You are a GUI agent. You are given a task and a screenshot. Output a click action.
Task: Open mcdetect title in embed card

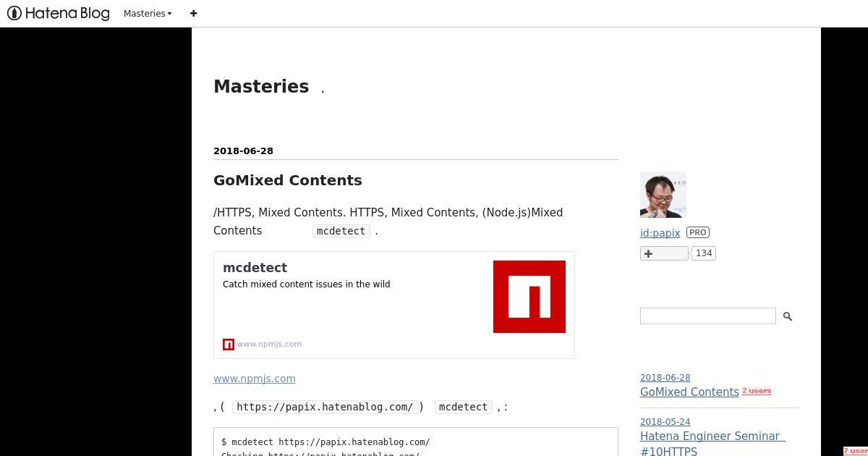pyautogui.click(x=255, y=268)
